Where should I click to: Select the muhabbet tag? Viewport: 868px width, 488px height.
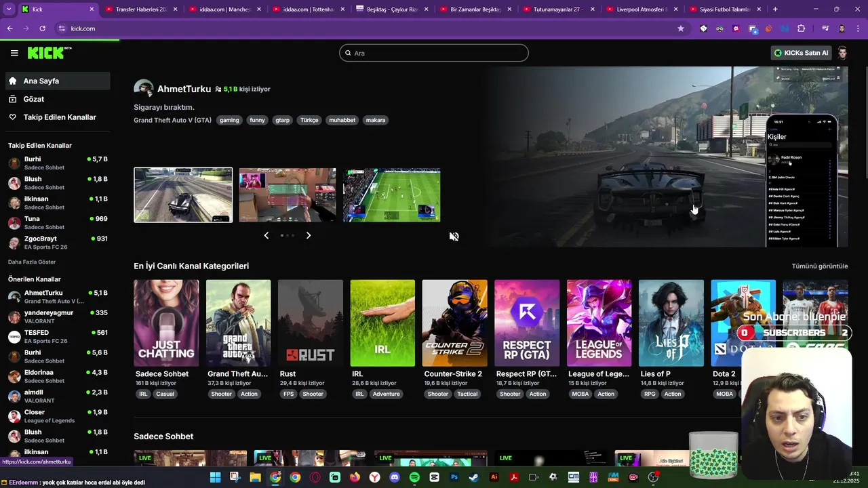342,120
